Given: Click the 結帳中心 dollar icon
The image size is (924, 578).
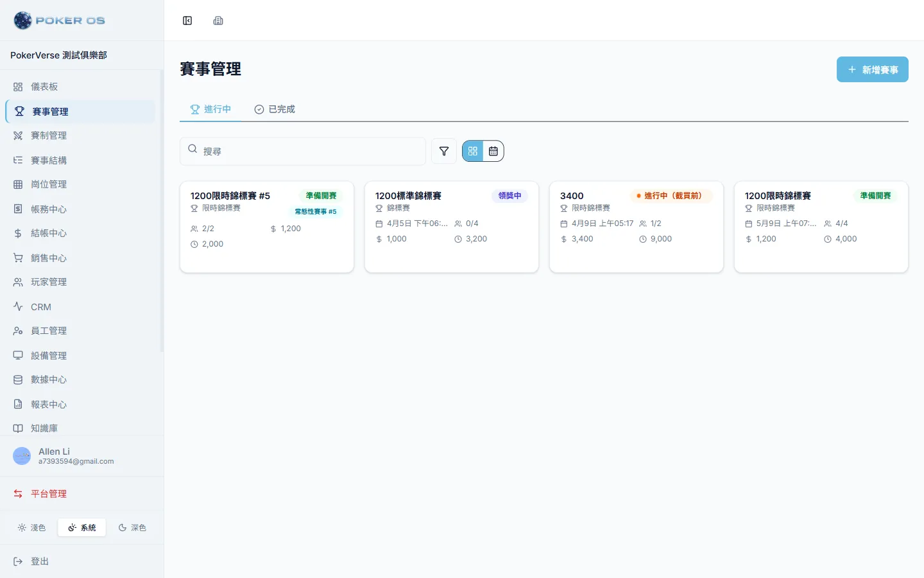Looking at the screenshot, I should coord(18,233).
